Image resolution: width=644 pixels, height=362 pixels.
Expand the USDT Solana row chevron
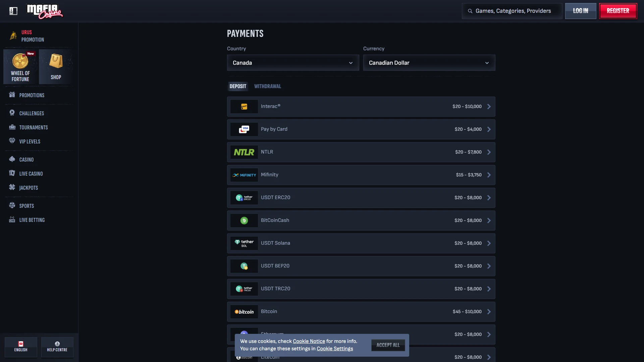pyautogui.click(x=489, y=243)
